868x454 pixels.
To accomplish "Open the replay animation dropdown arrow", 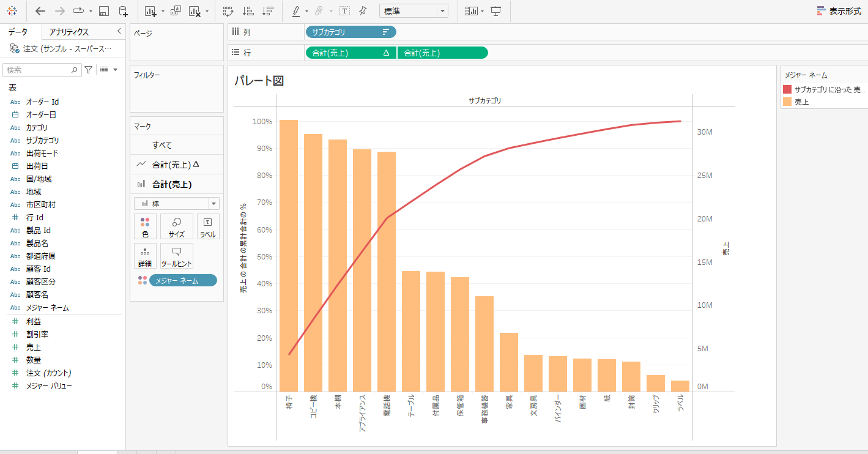I will coord(91,12).
